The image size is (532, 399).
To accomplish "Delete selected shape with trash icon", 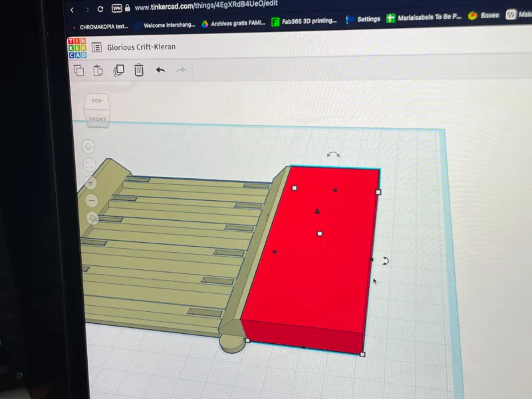I will pyautogui.click(x=139, y=70).
